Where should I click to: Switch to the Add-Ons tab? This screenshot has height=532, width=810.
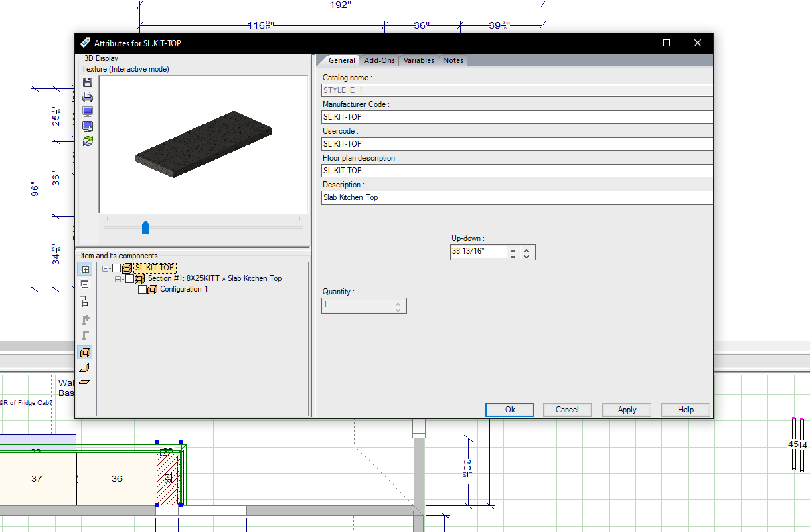click(380, 60)
